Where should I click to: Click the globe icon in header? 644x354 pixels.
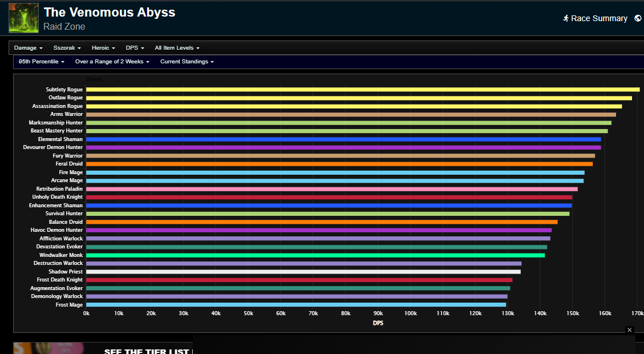[x=638, y=18]
